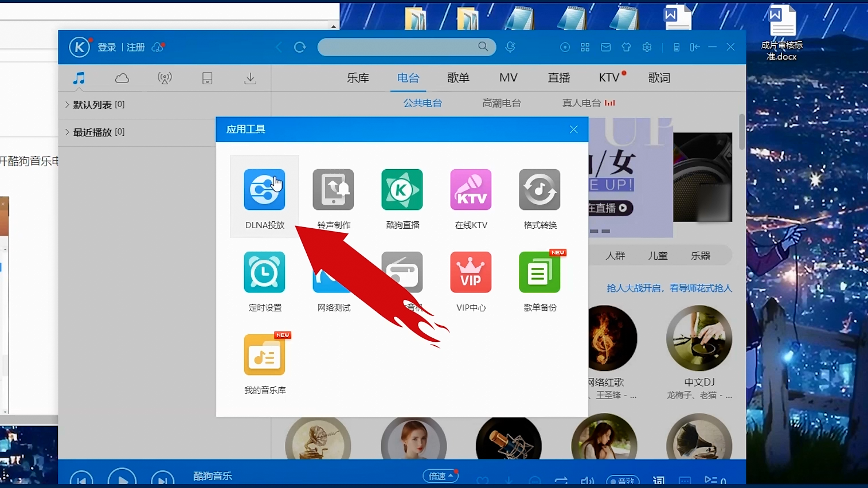Switch to the KTV tab
Viewport: 868px width, 488px height.
[609, 78]
